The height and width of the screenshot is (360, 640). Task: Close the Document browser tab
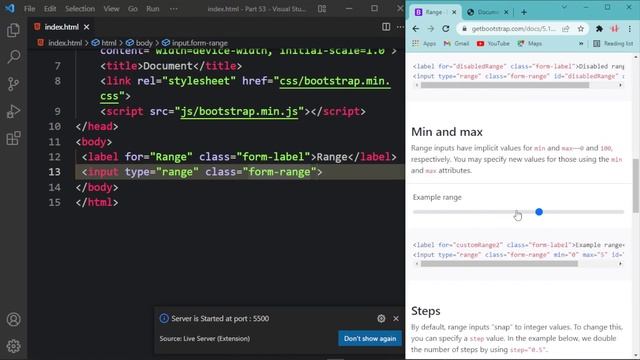tap(506, 12)
